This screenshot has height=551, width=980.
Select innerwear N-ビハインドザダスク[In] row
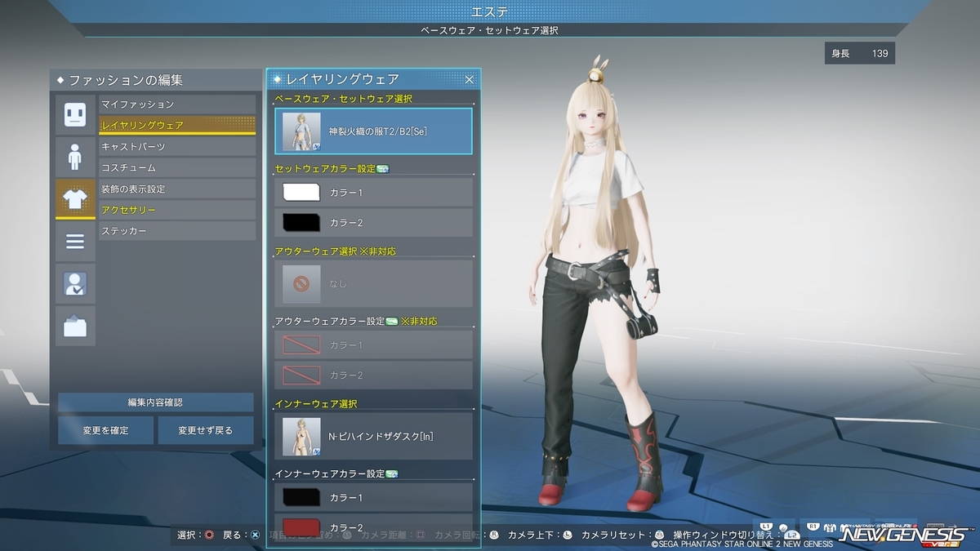(x=373, y=436)
